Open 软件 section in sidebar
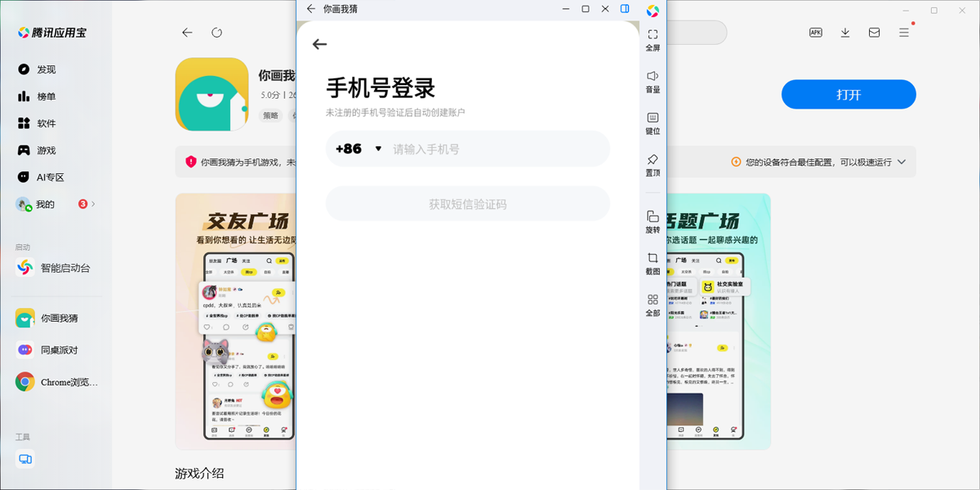The width and height of the screenshot is (980, 490). point(38,123)
